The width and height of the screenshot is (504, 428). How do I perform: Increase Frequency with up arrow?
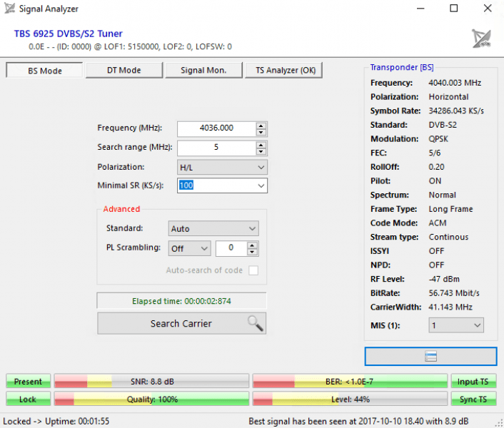tap(261, 126)
